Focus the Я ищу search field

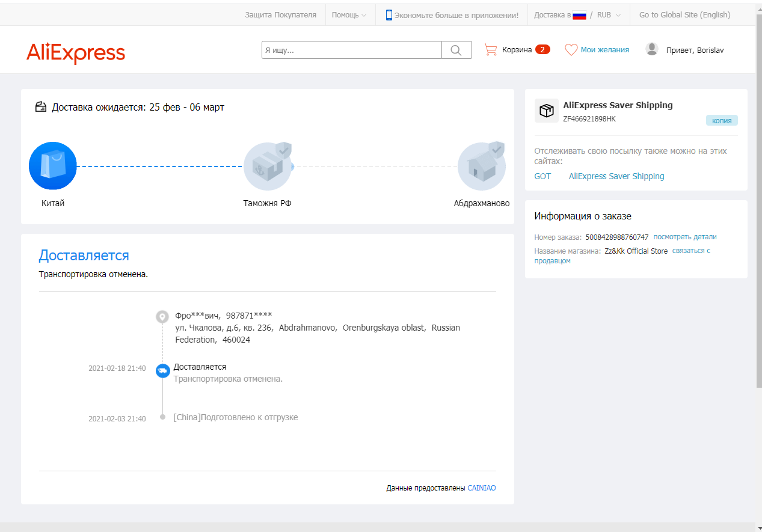pos(352,50)
